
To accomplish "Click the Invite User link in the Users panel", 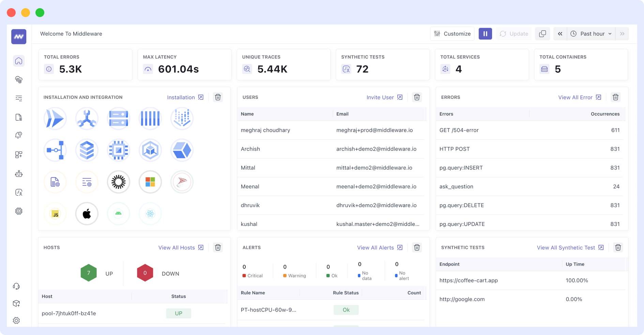I will 381,97.
